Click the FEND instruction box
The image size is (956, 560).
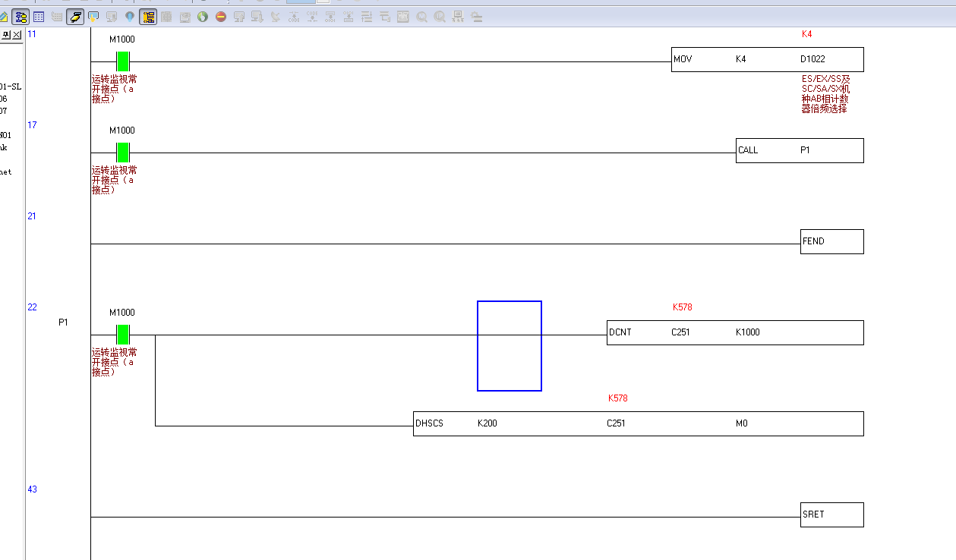pyautogui.click(x=831, y=241)
